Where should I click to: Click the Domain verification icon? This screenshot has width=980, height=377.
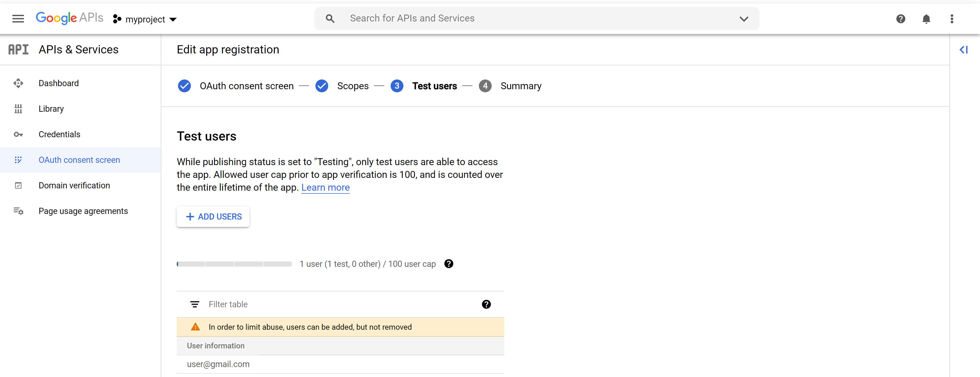pos(17,185)
